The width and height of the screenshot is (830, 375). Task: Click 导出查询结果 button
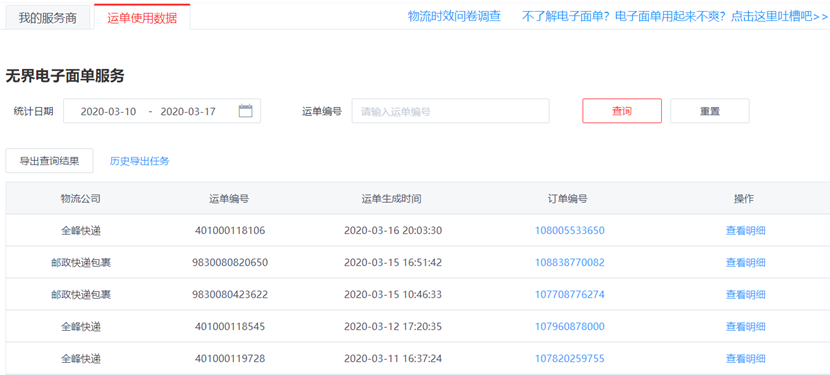49,161
